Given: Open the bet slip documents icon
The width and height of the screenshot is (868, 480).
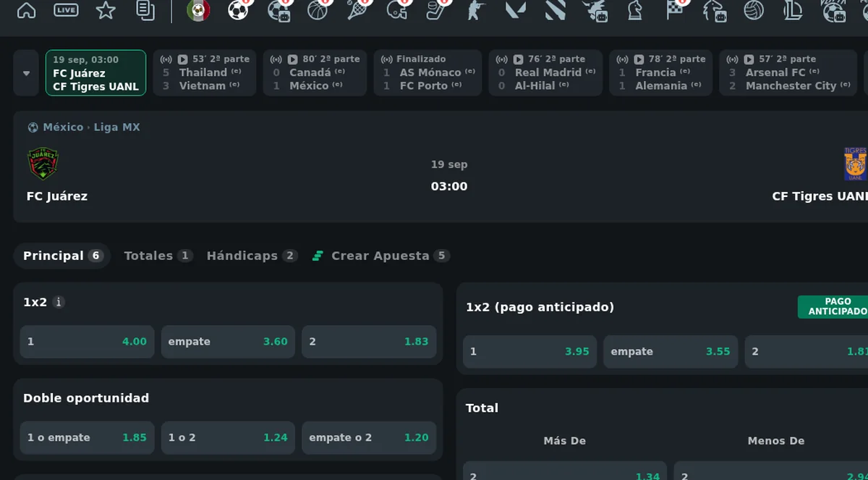Looking at the screenshot, I should [146, 10].
